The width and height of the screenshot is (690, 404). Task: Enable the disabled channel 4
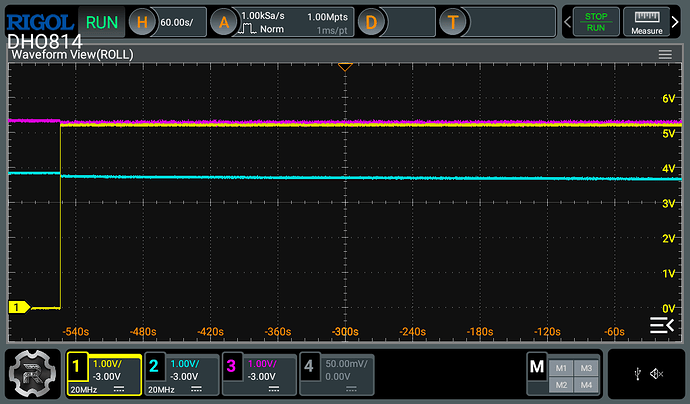309,367
